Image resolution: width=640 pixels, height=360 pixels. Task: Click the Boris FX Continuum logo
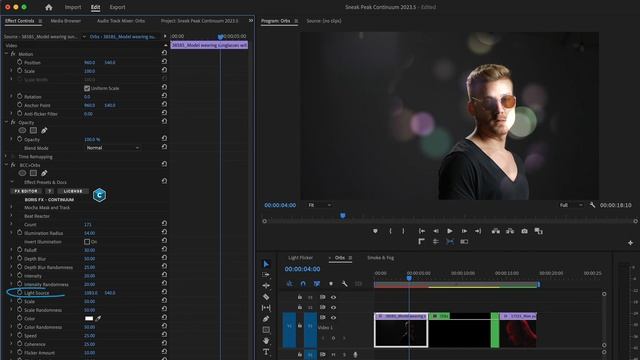coord(99,195)
